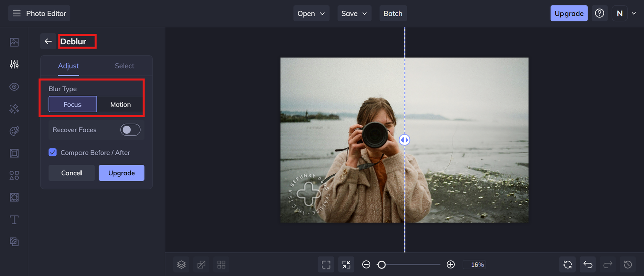
Task: Open the help question mark icon
Action: point(599,13)
